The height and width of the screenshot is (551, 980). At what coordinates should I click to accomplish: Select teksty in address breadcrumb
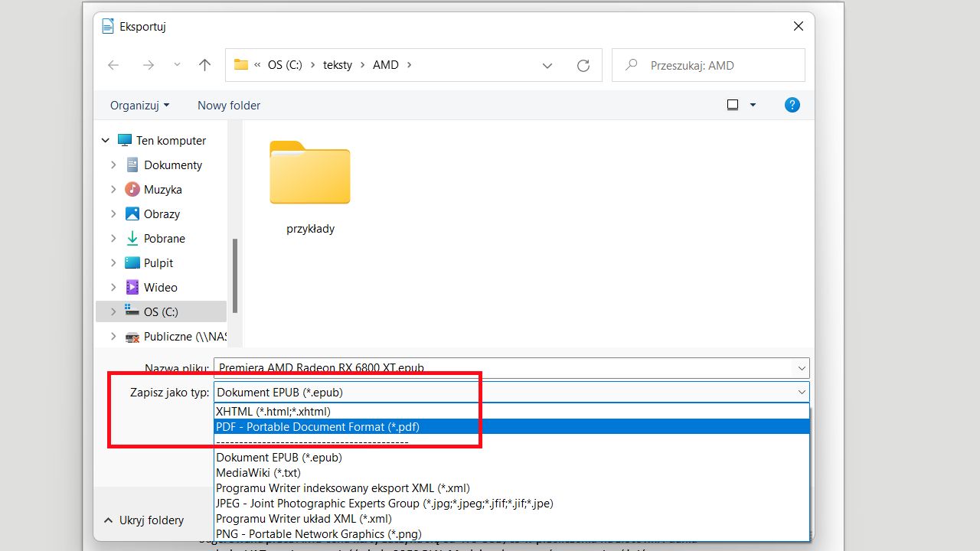click(338, 65)
